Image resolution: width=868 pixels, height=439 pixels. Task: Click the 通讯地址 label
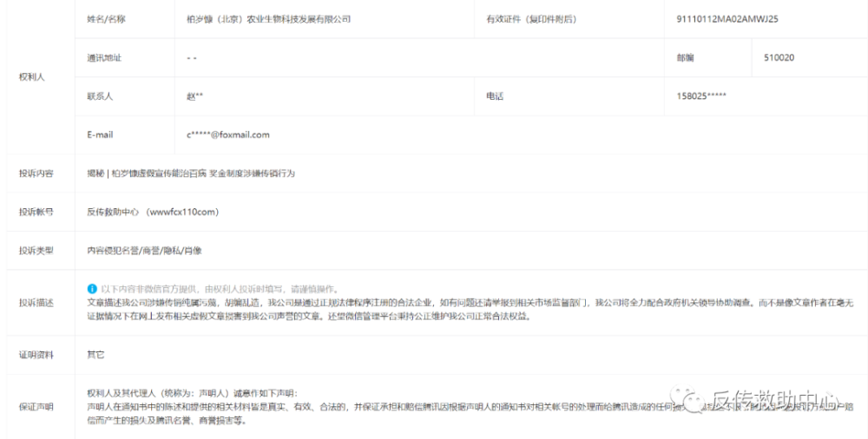pos(104,57)
